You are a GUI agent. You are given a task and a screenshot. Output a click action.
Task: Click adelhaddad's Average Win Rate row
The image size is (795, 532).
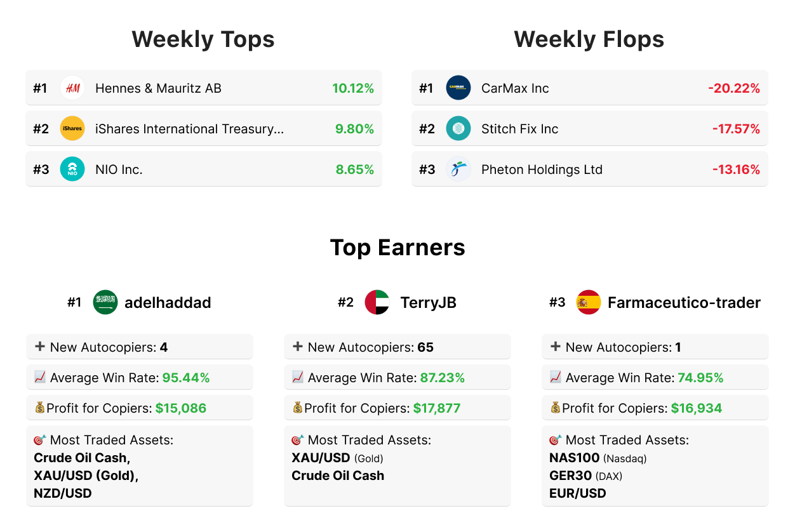point(139,378)
